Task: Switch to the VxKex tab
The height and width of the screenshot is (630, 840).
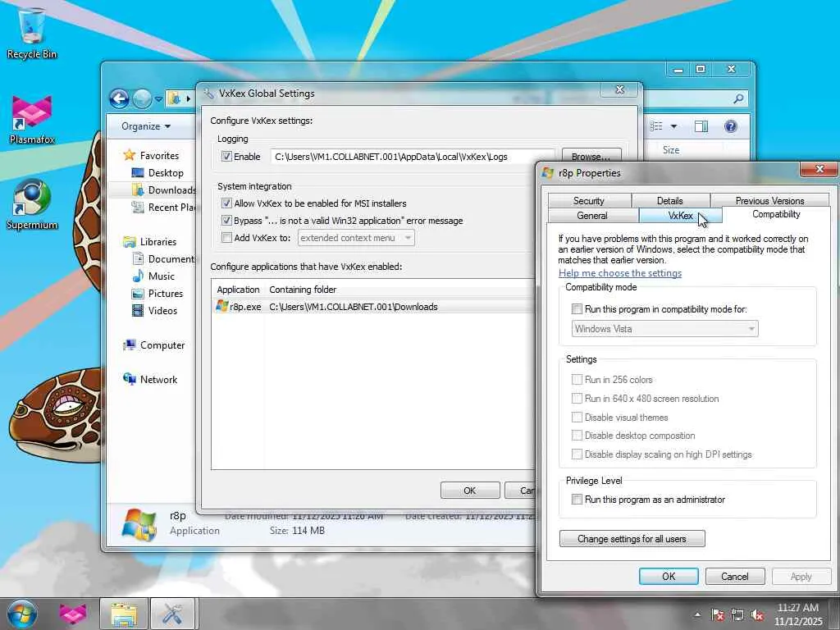Action: coord(680,216)
